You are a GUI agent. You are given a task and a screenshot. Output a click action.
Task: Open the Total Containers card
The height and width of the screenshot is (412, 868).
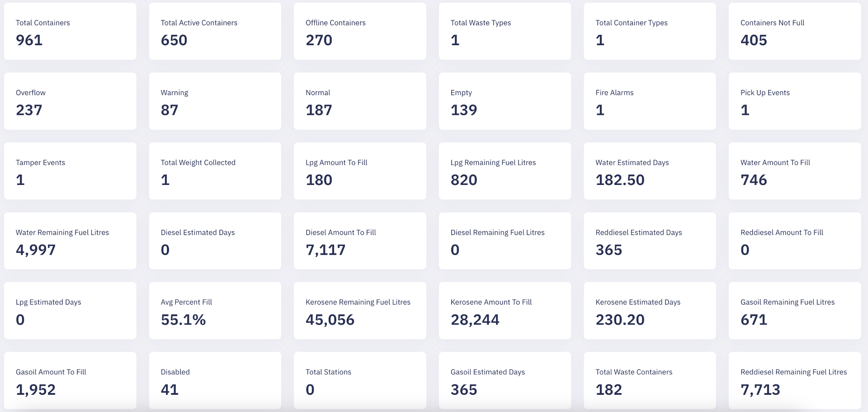[70, 31]
